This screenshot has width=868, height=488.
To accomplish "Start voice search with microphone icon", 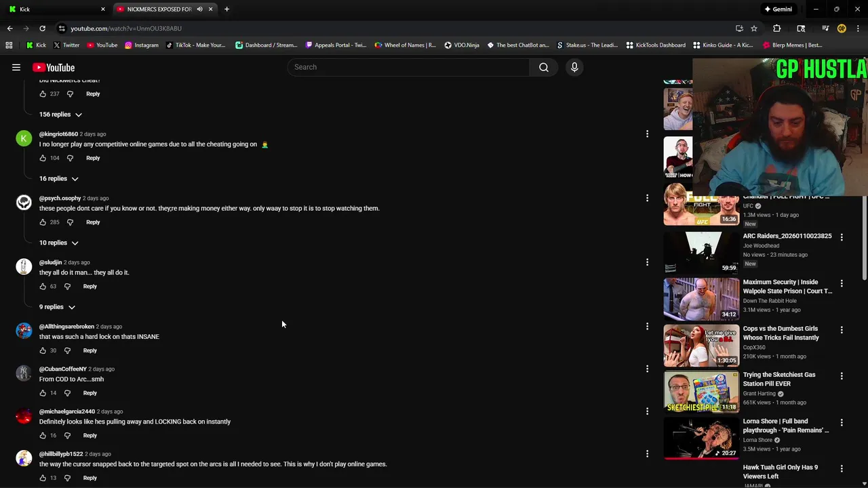I will [574, 67].
